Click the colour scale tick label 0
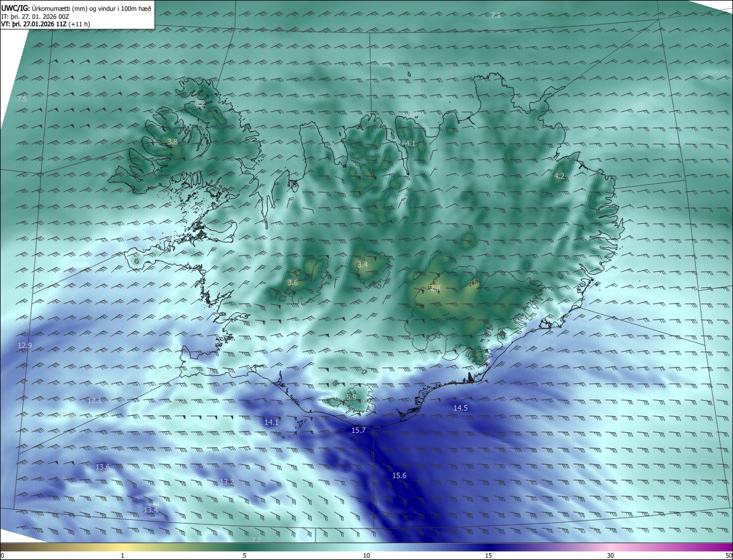This screenshot has height=560, width=733. 2,555
